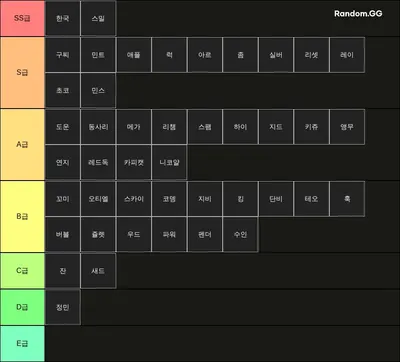Click the 섀드 tile in C tier

98,271
